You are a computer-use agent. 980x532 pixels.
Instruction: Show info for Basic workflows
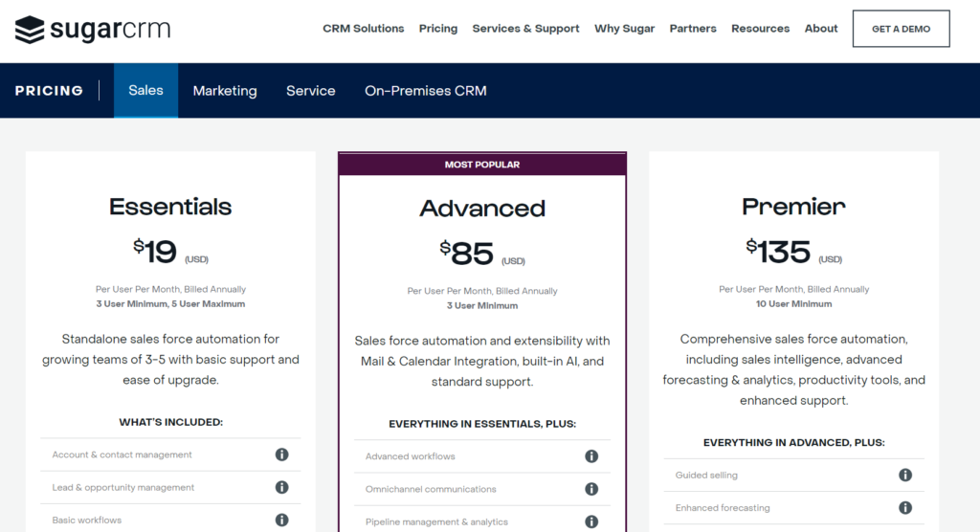pos(282,520)
